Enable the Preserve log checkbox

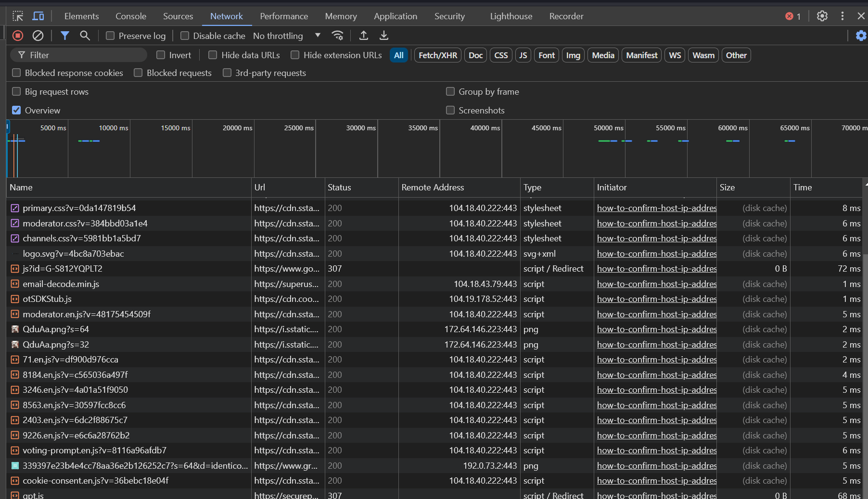click(x=110, y=36)
